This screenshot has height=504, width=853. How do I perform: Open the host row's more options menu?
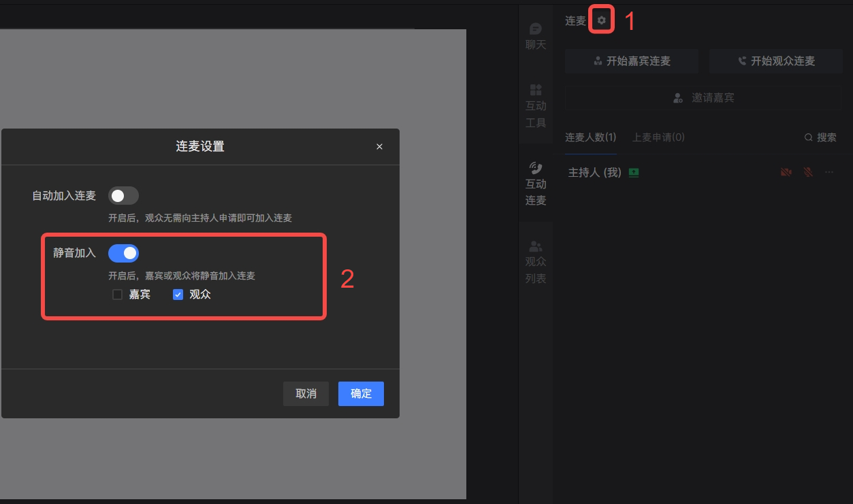[829, 173]
